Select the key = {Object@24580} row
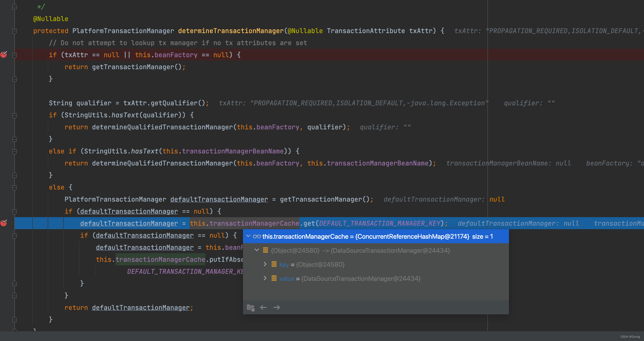 376,265
